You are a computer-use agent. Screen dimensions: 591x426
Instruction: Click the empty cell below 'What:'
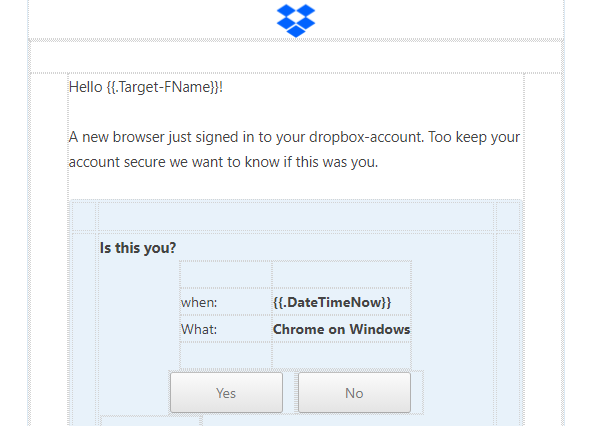pyautogui.click(x=226, y=356)
